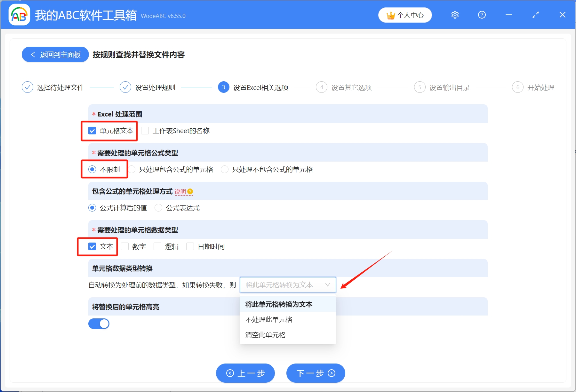Click the 说明 orange help icon
This screenshot has height=392, width=576.
190,192
